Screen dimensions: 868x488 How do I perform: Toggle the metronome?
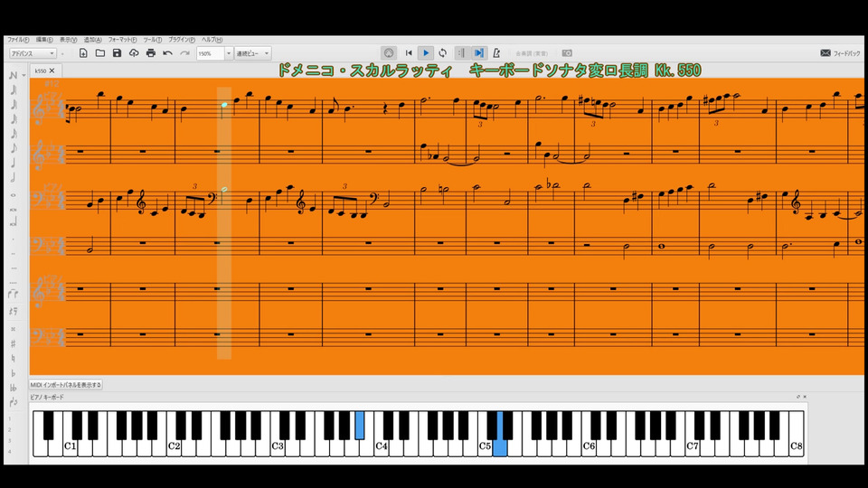tap(496, 53)
